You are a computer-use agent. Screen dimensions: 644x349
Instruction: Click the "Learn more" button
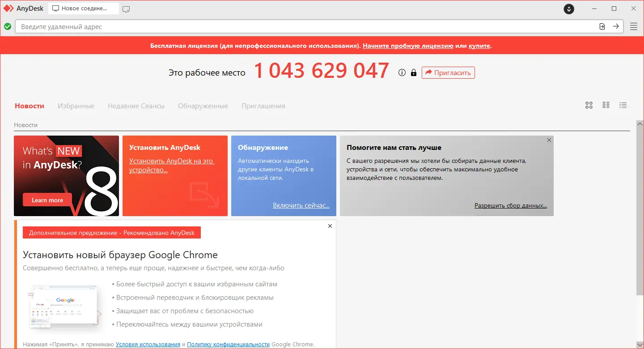(47, 200)
